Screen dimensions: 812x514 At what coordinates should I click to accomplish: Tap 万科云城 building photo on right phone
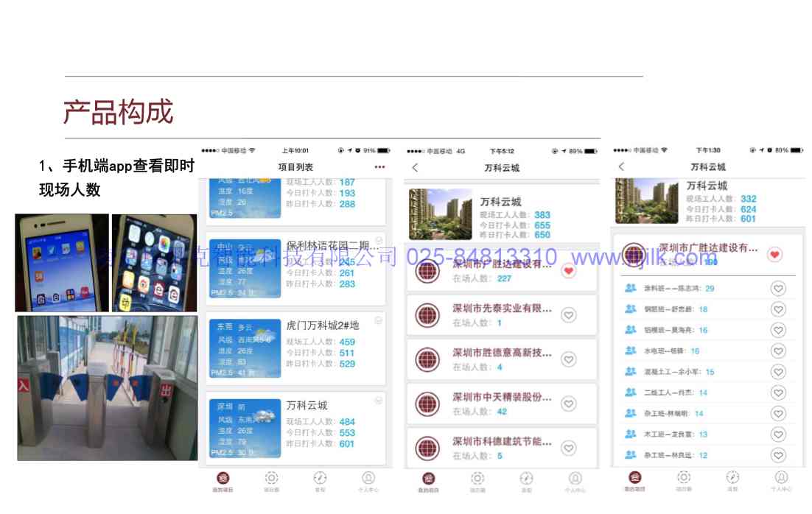pyautogui.click(x=646, y=200)
